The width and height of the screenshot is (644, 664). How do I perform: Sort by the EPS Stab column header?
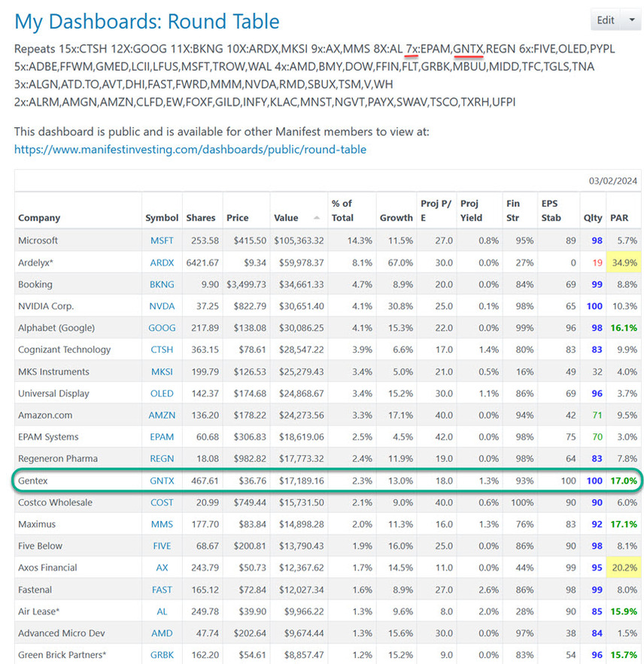coord(551,211)
